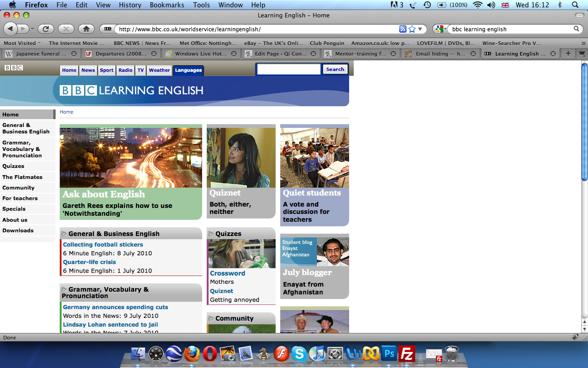Click the Stop loading X button
This screenshot has height=368, width=588.
(66, 29)
